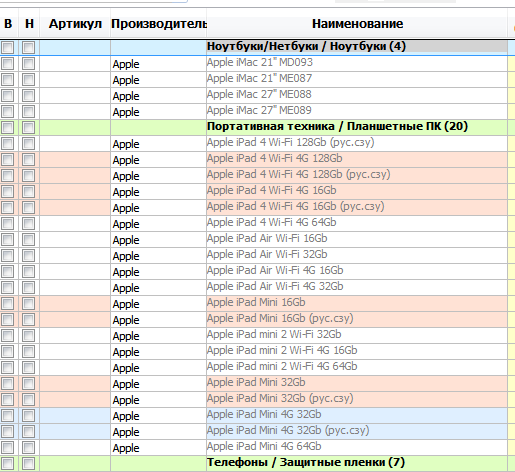The width and height of the screenshot is (515, 472).
Task: Sort by the Артикул column header
Action: (x=75, y=24)
